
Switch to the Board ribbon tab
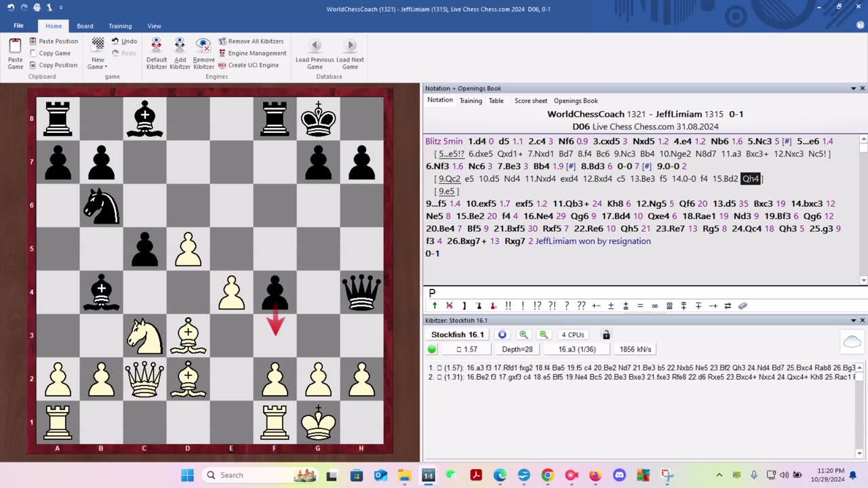(x=85, y=26)
